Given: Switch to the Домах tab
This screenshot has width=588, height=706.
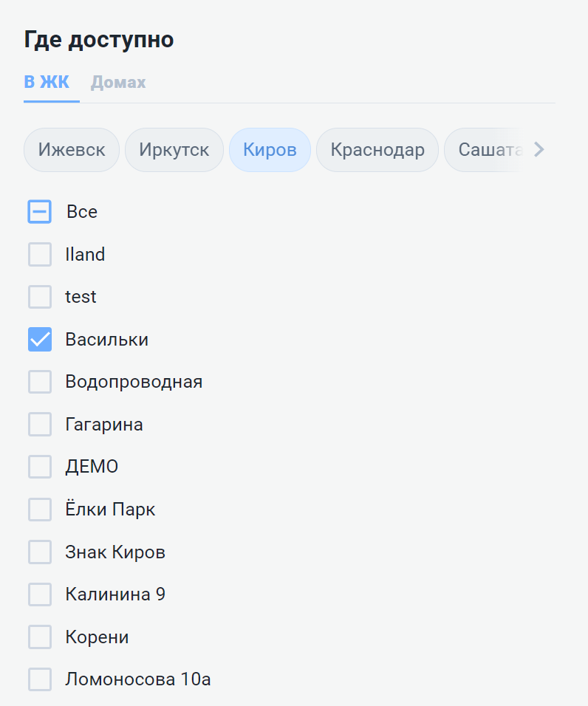Looking at the screenshot, I should [x=118, y=82].
